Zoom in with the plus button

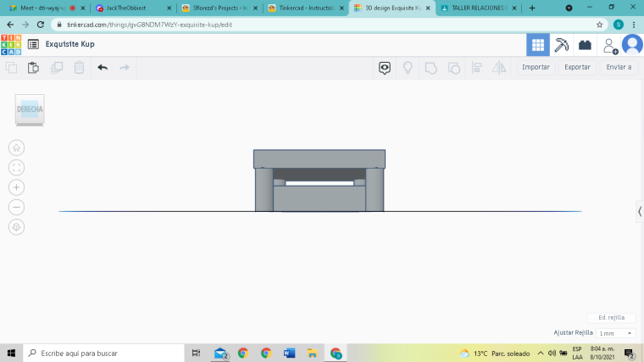(x=16, y=187)
